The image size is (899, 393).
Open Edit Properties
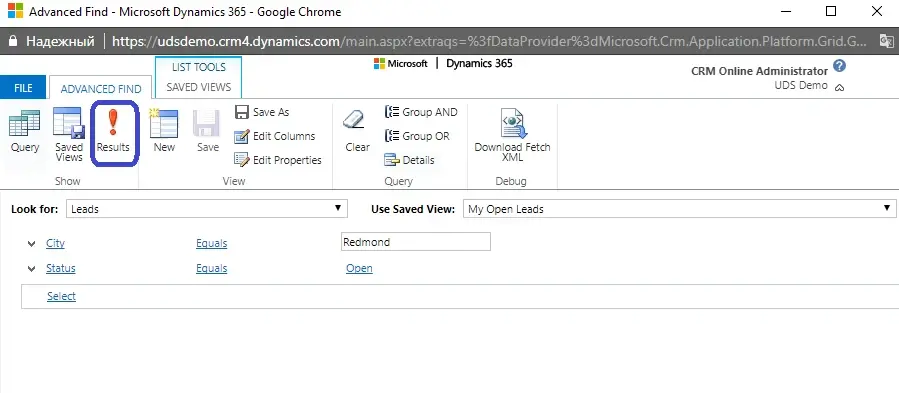[x=279, y=160]
